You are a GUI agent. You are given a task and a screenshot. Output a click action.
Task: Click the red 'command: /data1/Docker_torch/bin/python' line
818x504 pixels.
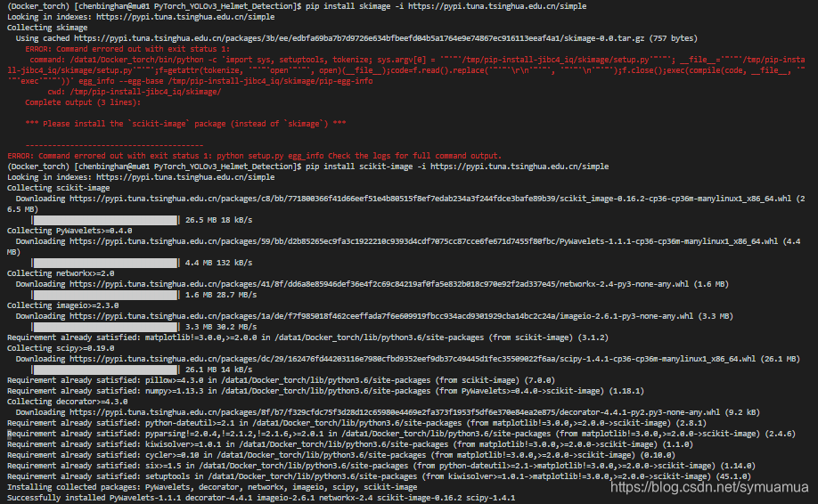(405, 70)
